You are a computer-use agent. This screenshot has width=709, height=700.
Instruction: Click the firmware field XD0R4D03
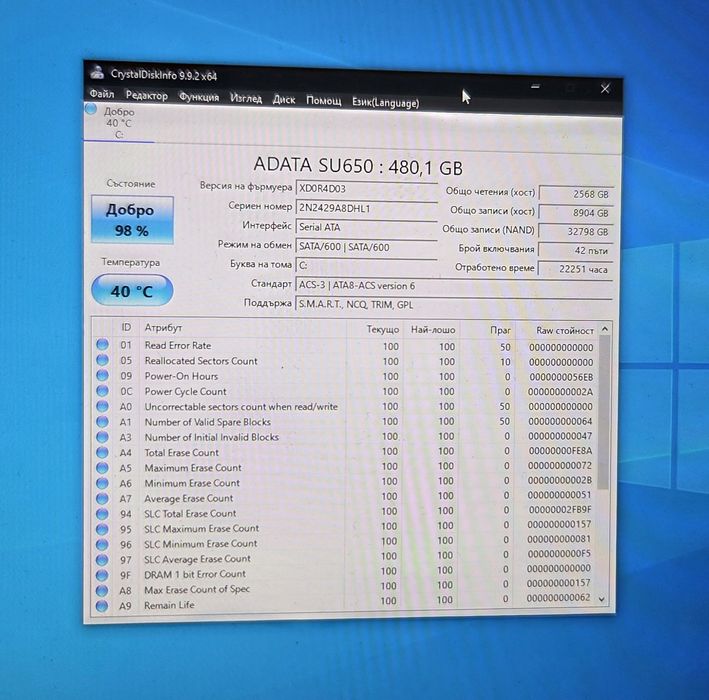pos(367,189)
